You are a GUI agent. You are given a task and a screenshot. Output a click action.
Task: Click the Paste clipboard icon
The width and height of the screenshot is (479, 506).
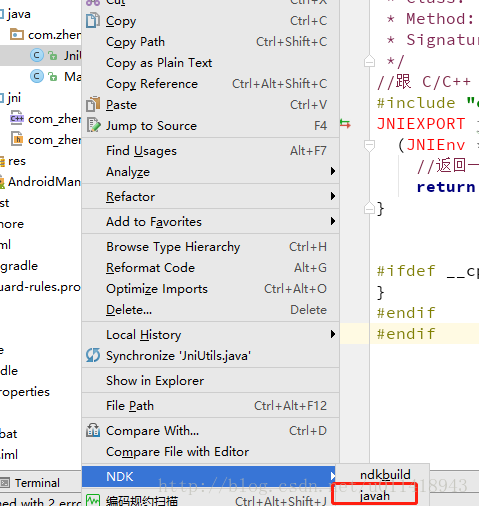(x=93, y=104)
